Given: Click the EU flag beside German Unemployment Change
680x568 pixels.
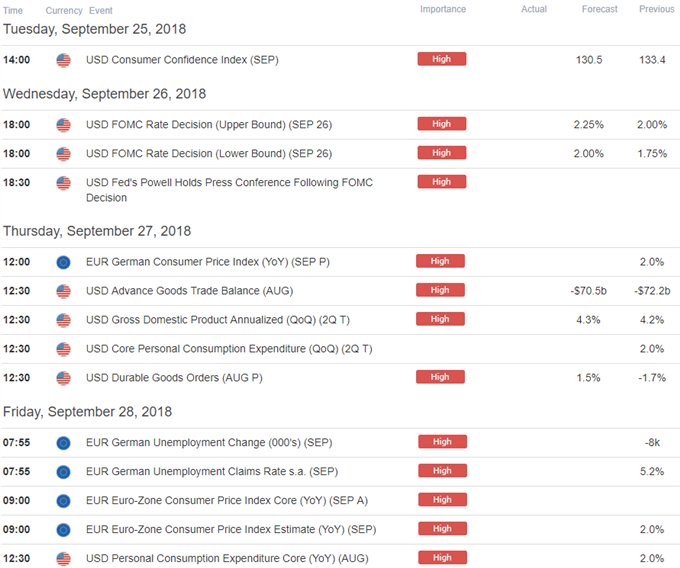Looking at the screenshot, I should pyautogui.click(x=63, y=443).
